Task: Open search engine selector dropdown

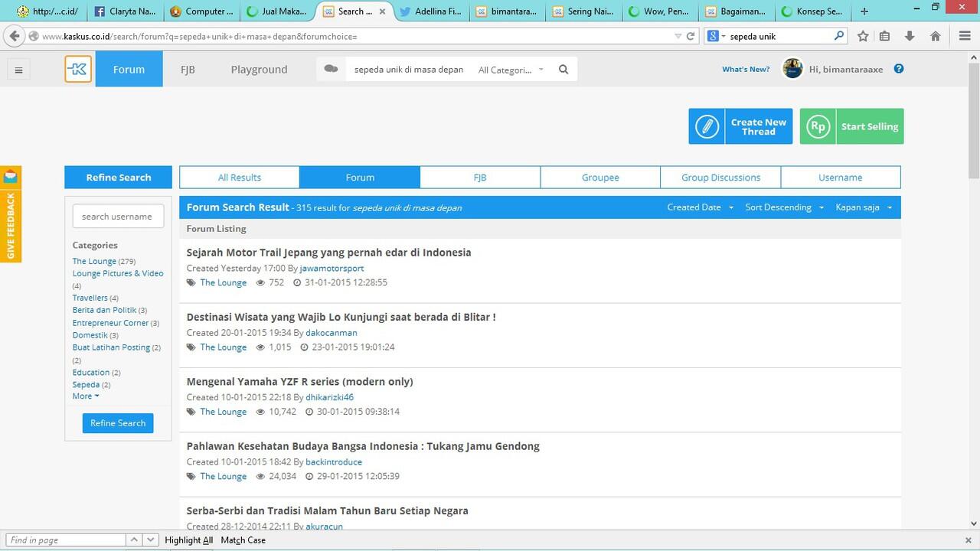Action: click(x=715, y=36)
